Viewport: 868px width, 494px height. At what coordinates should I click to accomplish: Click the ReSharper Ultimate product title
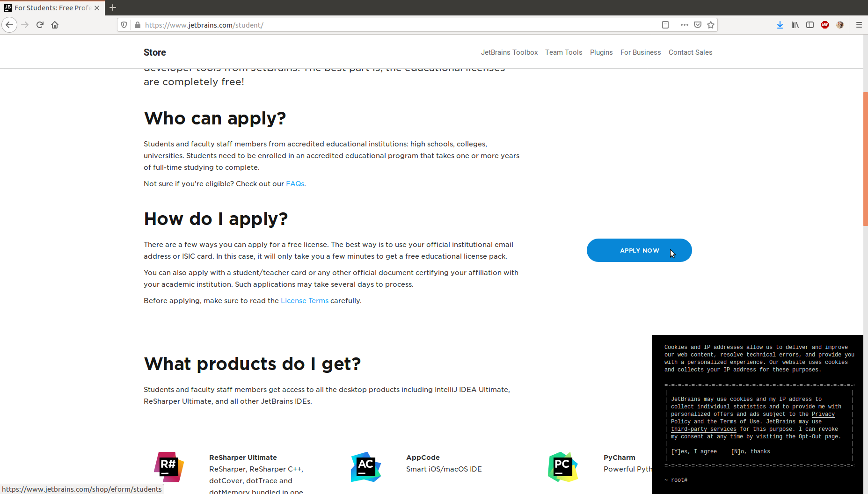pyautogui.click(x=243, y=458)
